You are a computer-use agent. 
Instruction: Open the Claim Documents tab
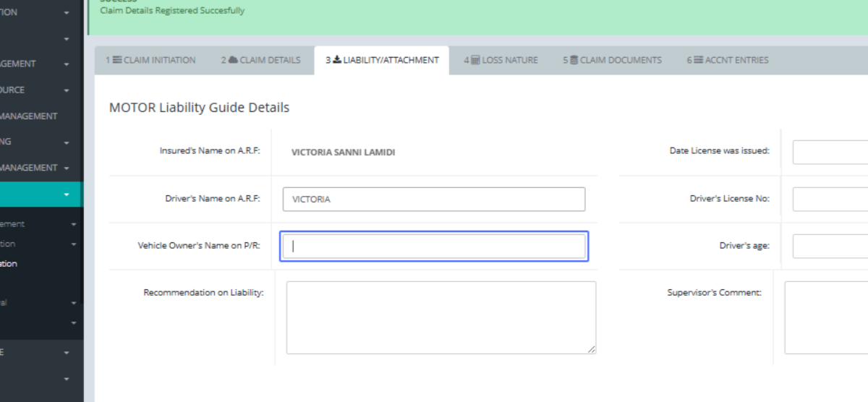[x=612, y=61]
